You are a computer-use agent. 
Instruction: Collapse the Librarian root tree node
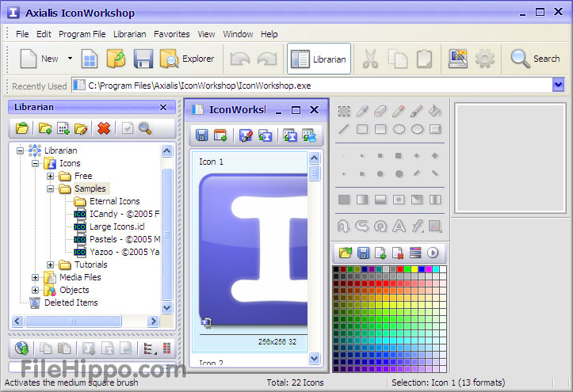(x=21, y=150)
